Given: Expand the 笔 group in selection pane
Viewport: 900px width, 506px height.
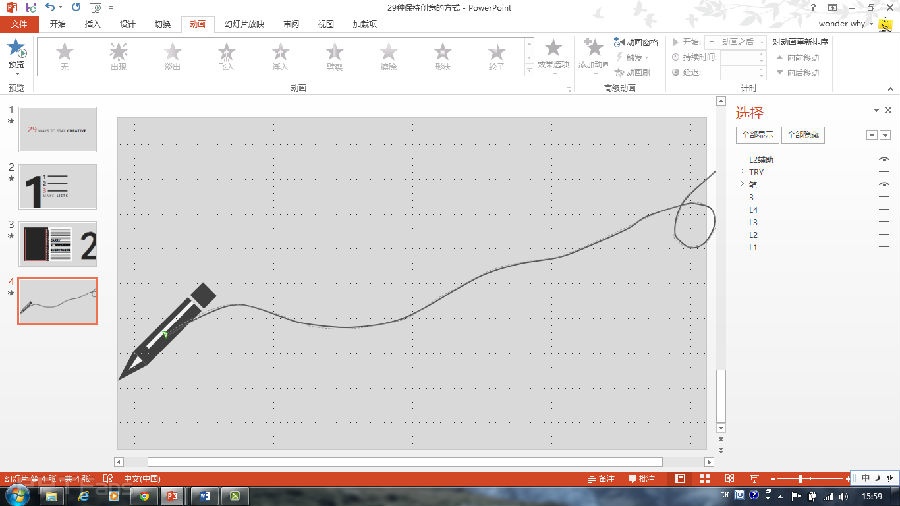Looking at the screenshot, I should tap(742, 184).
